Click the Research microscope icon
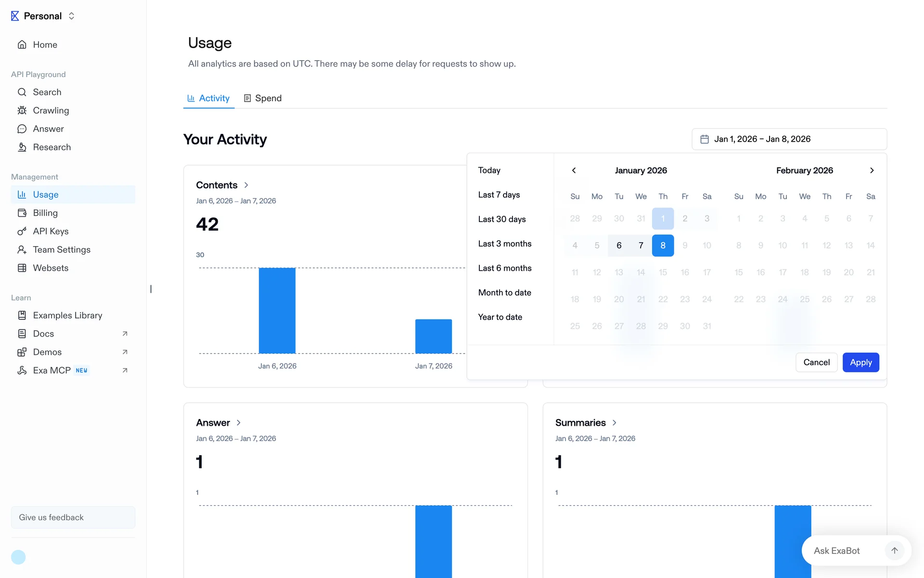The width and height of the screenshot is (924, 578). (22, 147)
